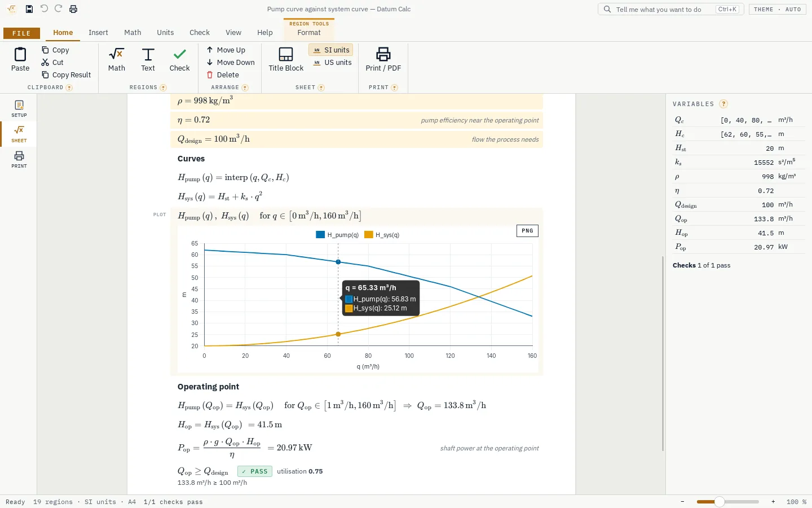Toggle the Theme Auto button

pos(777,10)
